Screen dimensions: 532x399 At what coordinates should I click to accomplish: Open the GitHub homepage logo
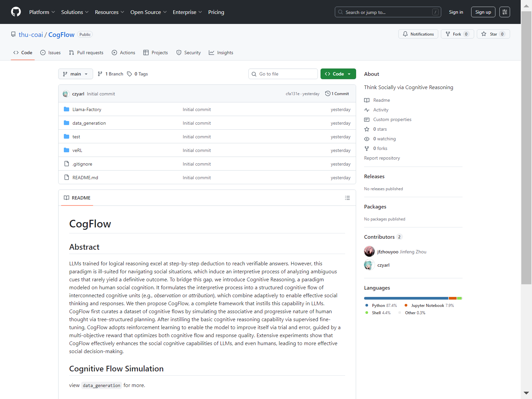16,12
